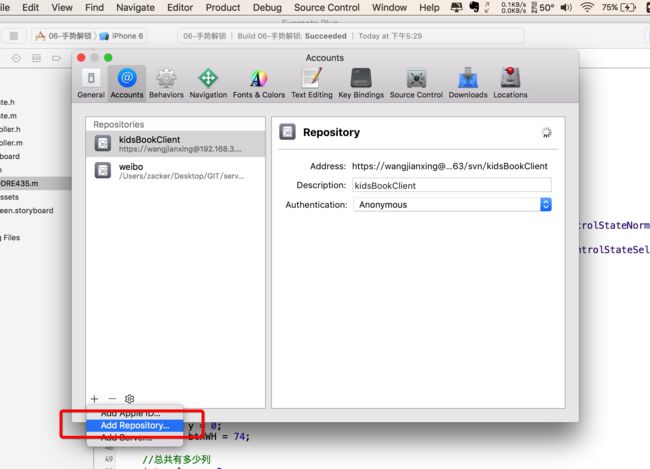650x469 pixels.
Task: Click the plus add account button
Action: pyautogui.click(x=95, y=399)
